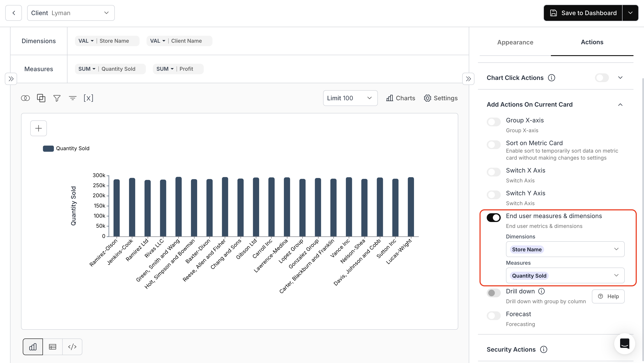Switch to the Appearance tab
Screen dimensions: 644x363
[515, 42]
